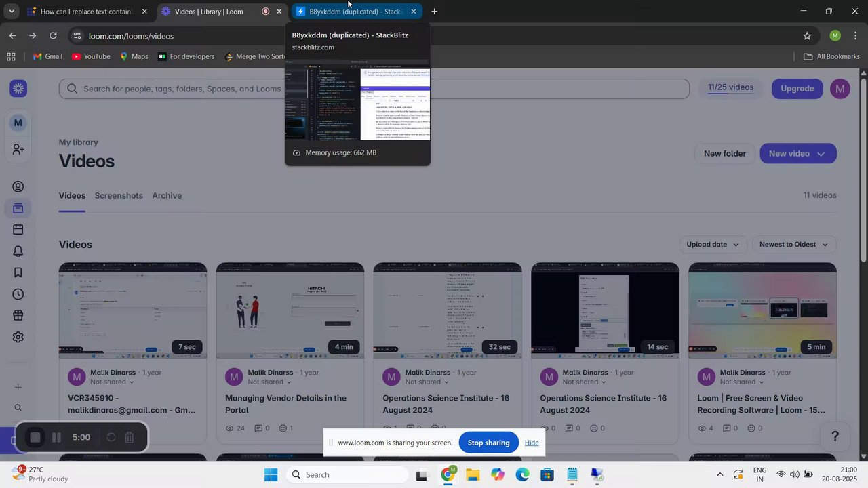Delete the recording with trash icon
This screenshot has width=868, height=488.
pos(130,438)
